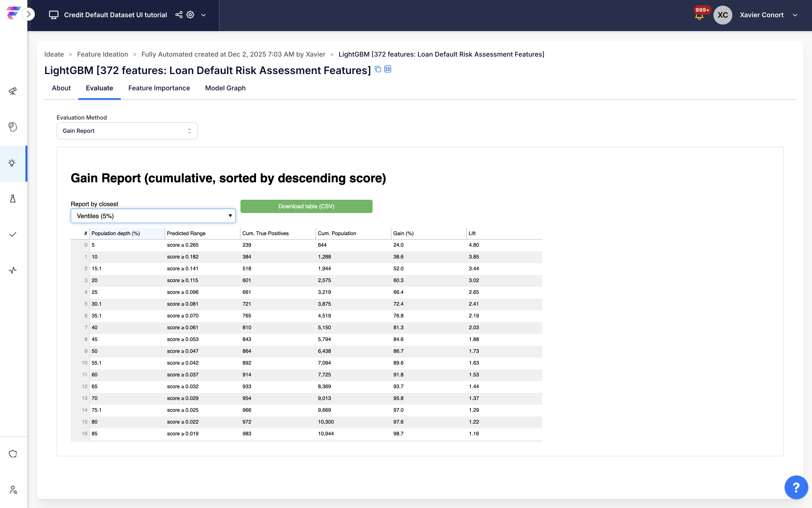Image resolution: width=812 pixels, height=508 pixels.
Task: Click the share icon in top bar
Action: click(179, 15)
